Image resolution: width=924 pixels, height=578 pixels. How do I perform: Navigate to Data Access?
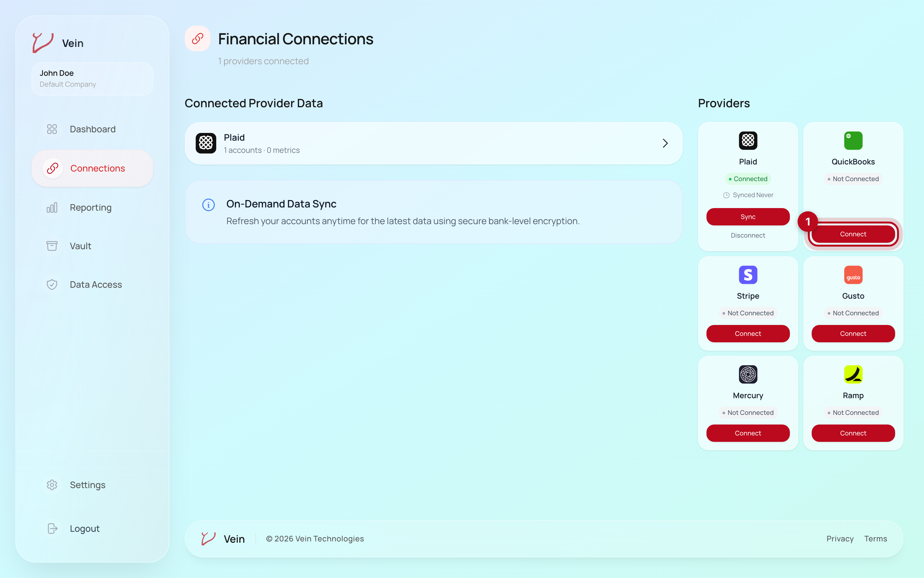pos(92,285)
